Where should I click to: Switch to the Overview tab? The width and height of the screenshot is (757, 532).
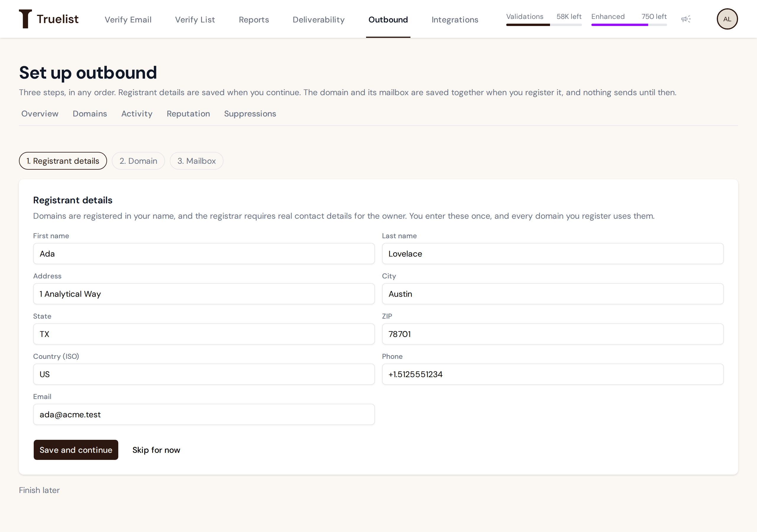[40, 114]
